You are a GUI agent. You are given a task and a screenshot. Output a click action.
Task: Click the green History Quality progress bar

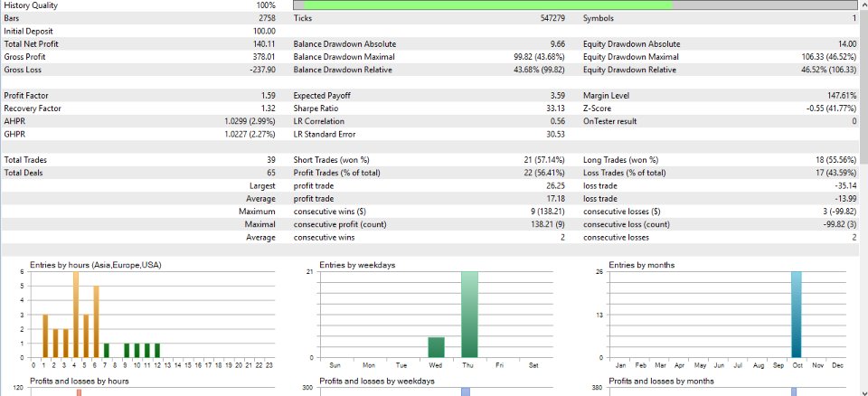pyautogui.click(x=487, y=5)
